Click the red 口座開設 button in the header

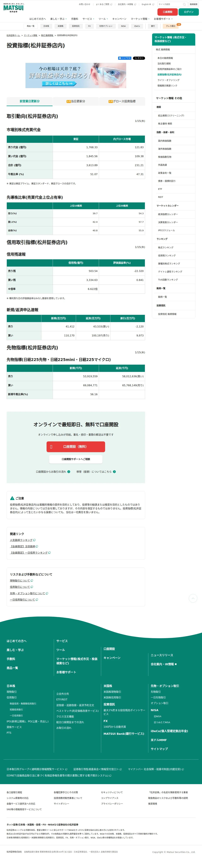point(167,12)
